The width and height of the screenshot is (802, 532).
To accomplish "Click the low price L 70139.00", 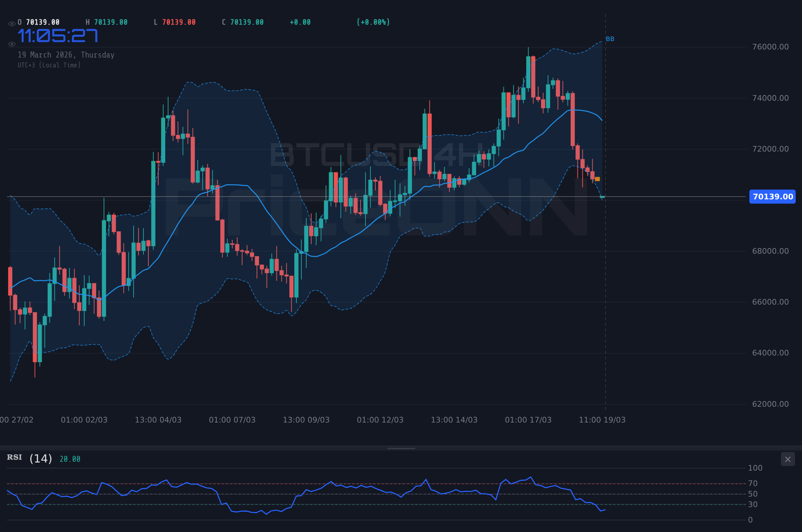I will click(174, 22).
